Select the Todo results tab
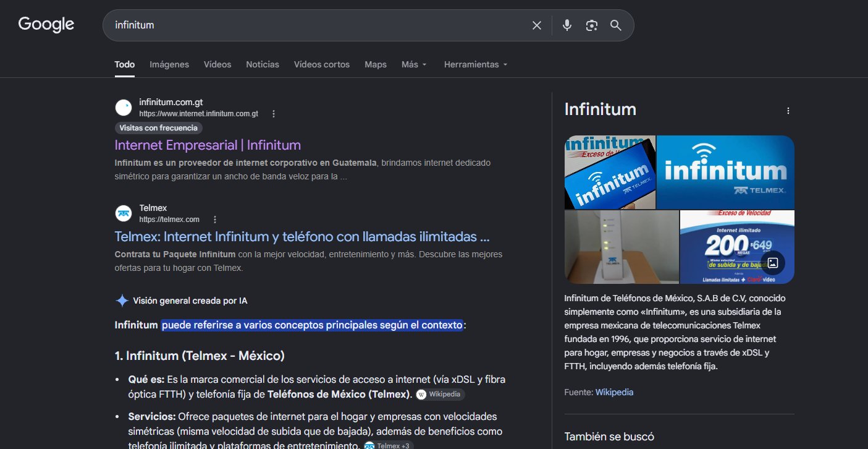 tap(125, 64)
